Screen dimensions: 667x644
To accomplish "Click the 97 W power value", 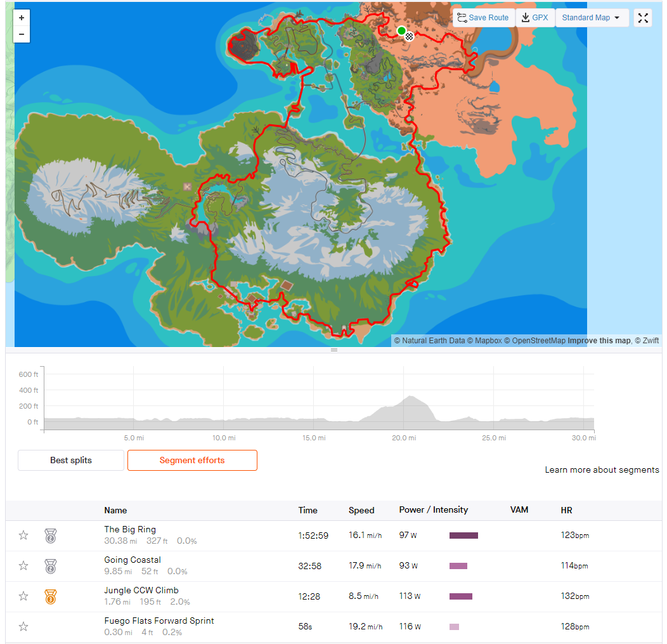I will point(408,535).
